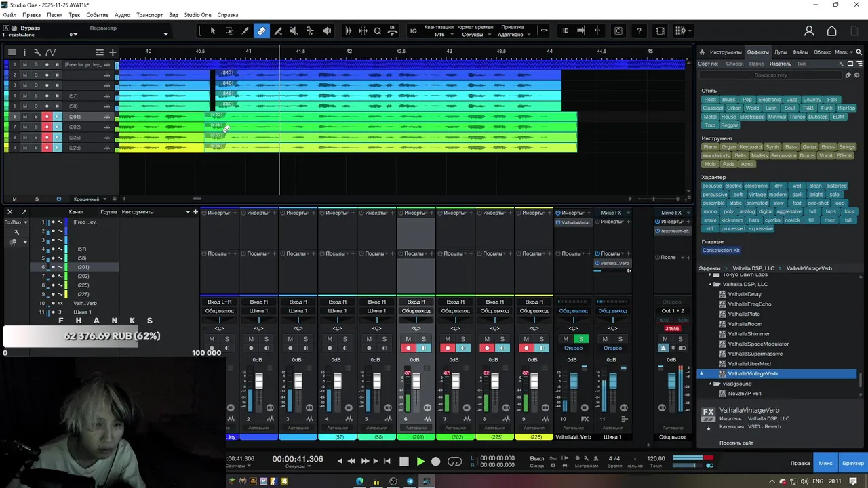Select the Mute tool in toolbar

click(294, 30)
